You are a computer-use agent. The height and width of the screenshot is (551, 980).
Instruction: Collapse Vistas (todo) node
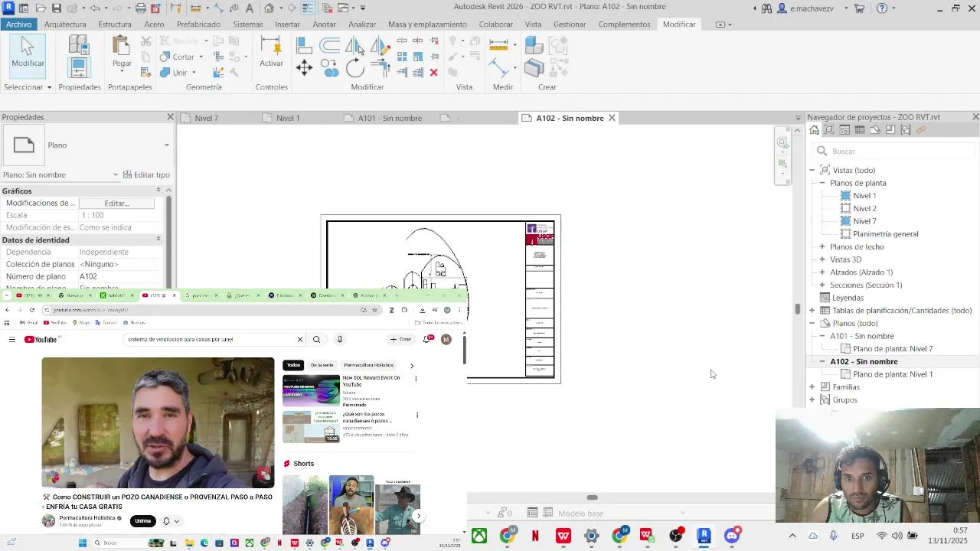tap(812, 170)
